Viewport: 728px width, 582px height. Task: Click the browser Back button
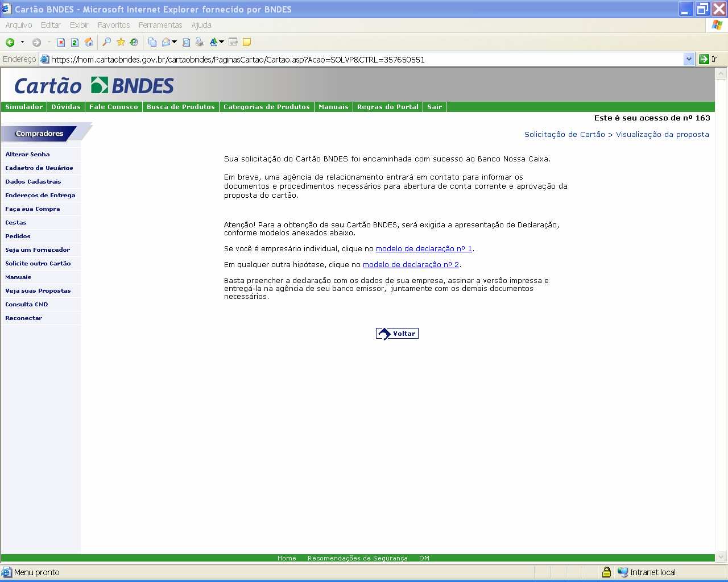click(x=10, y=42)
